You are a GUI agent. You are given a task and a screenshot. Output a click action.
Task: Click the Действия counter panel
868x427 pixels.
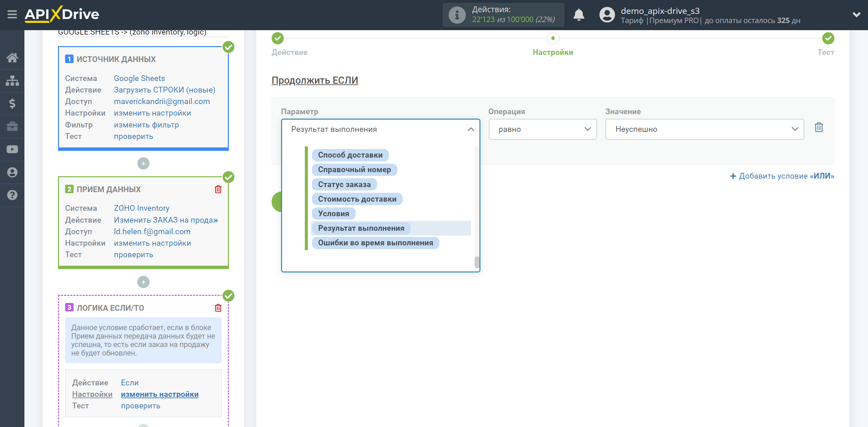click(x=503, y=15)
